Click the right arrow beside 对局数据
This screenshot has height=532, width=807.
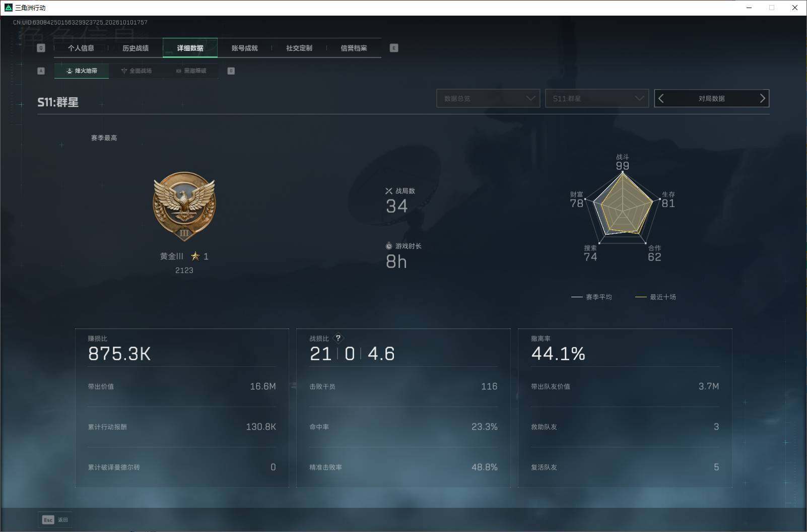pyautogui.click(x=762, y=98)
